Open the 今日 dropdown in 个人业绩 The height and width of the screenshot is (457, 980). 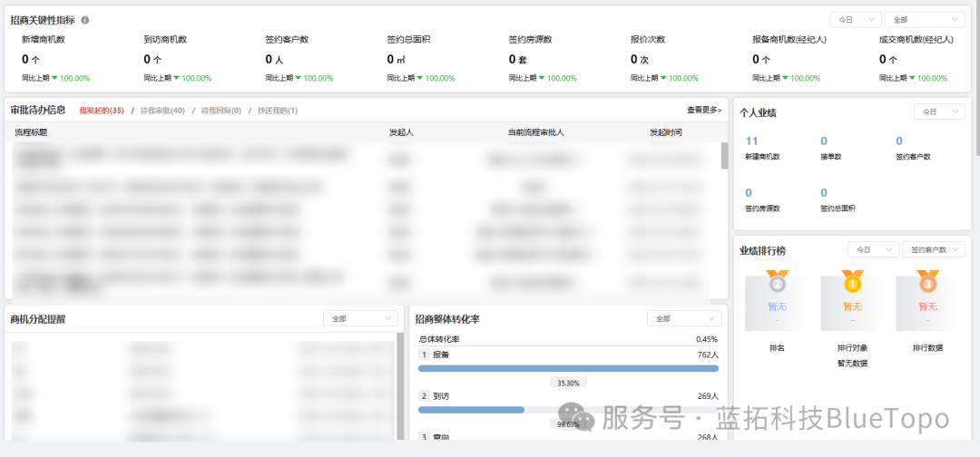(939, 112)
